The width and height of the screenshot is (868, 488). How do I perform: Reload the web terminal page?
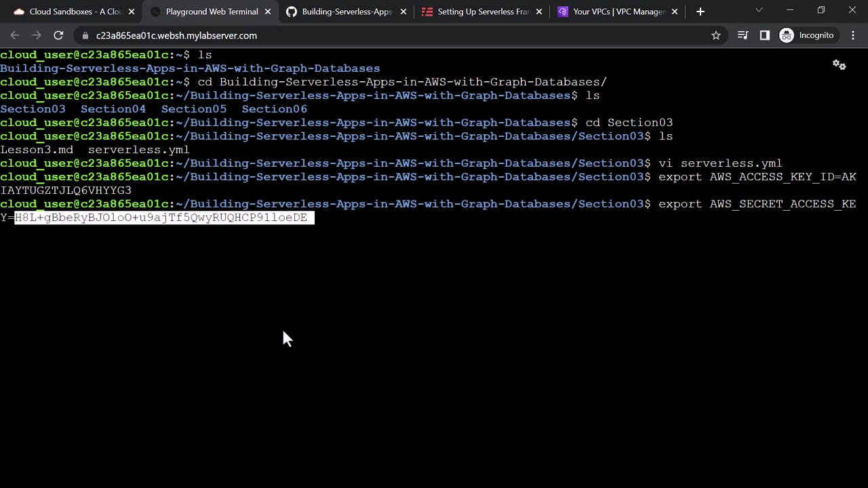tap(58, 35)
